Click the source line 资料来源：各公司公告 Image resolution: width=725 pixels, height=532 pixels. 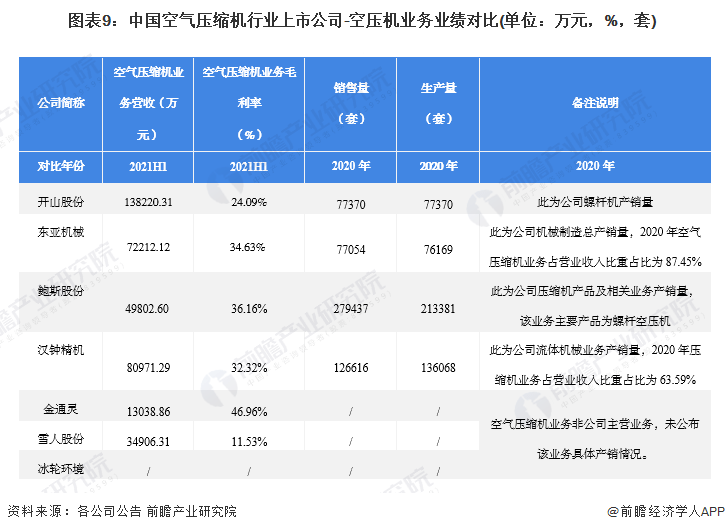[74, 511]
